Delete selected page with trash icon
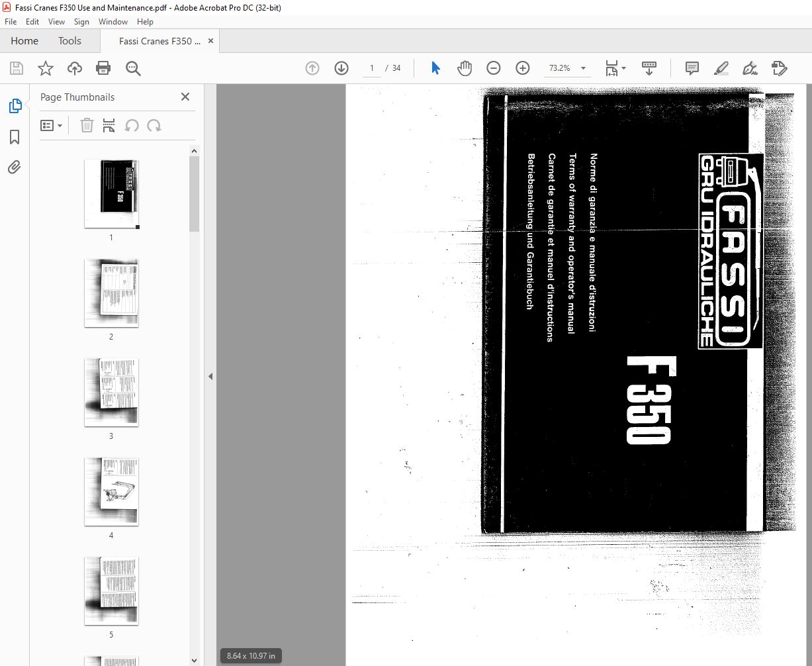Image resolution: width=812 pixels, height=666 pixels. click(87, 125)
